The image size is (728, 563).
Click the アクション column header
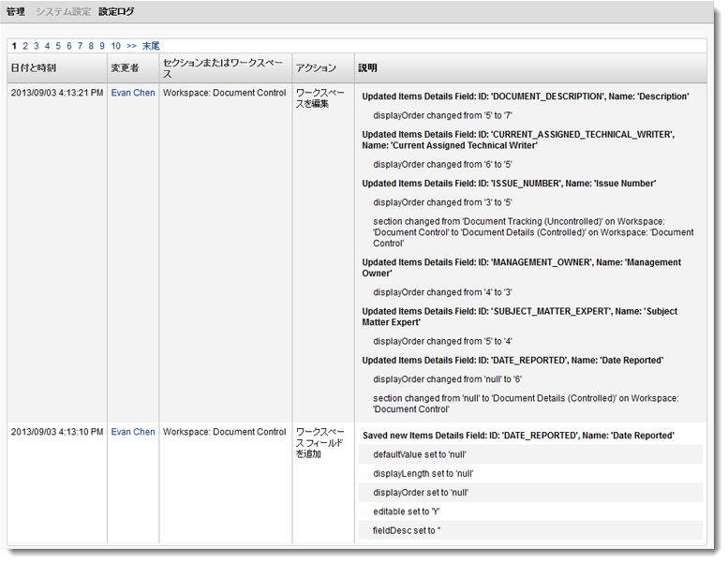[x=323, y=68]
